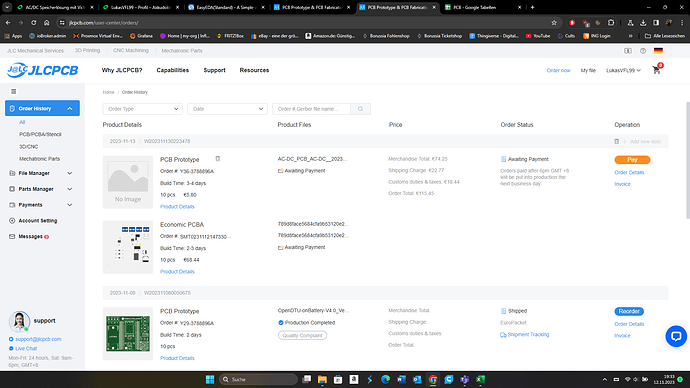Viewport: 690px width, 388px height.
Task: Open the tab search dropdown arrow
Action: coord(7,7)
